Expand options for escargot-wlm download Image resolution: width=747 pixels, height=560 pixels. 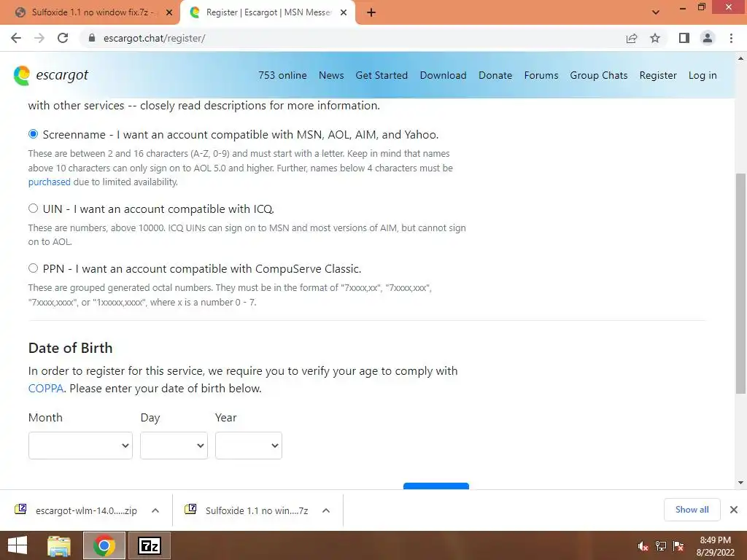[x=155, y=510]
